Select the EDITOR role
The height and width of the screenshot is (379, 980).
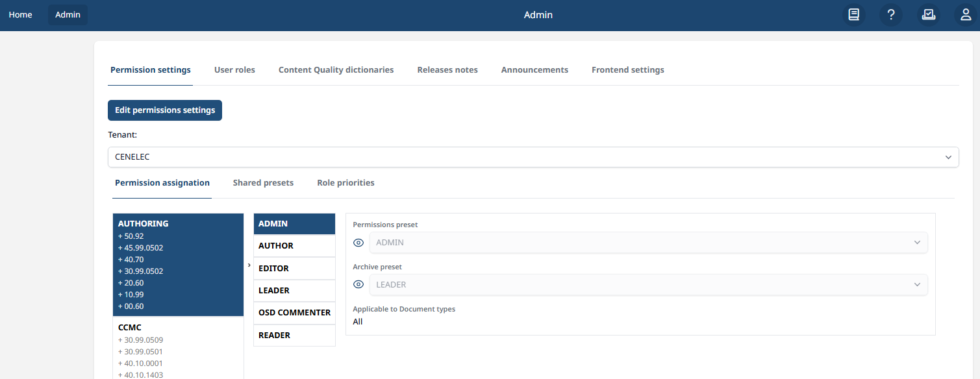[294, 269]
